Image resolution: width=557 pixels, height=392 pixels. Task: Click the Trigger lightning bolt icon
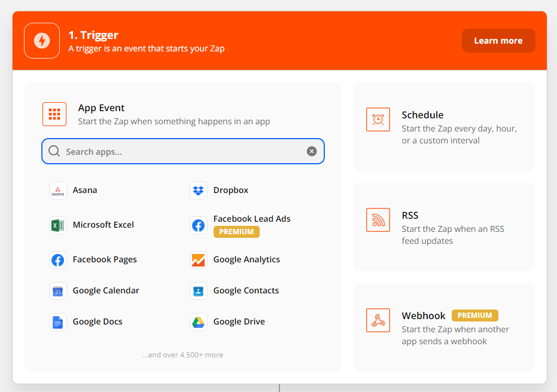42,41
